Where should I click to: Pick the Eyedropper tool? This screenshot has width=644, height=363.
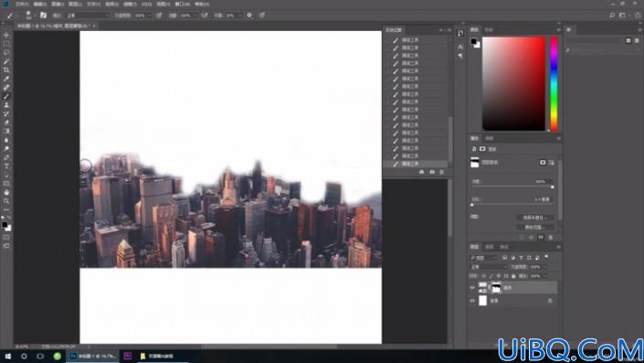pos(6,79)
